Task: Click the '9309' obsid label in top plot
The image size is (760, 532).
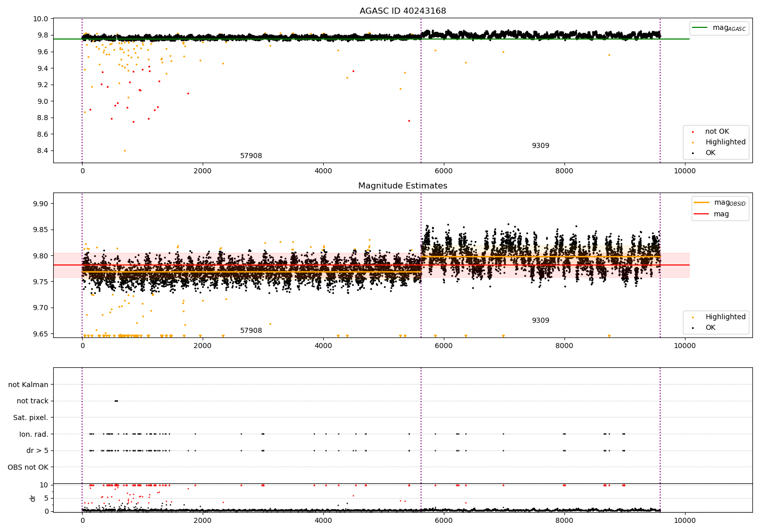Action: coord(541,146)
